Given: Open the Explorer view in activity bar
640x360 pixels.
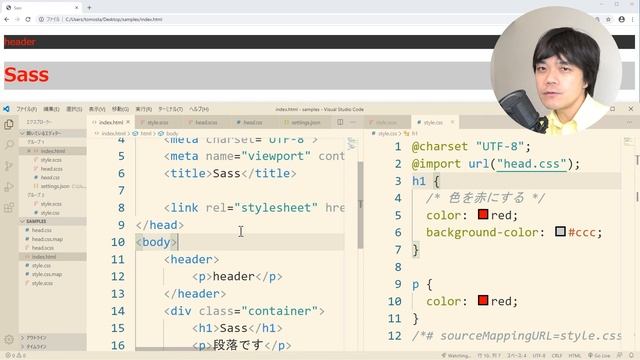Looking at the screenshot, I should click(9, 124).
